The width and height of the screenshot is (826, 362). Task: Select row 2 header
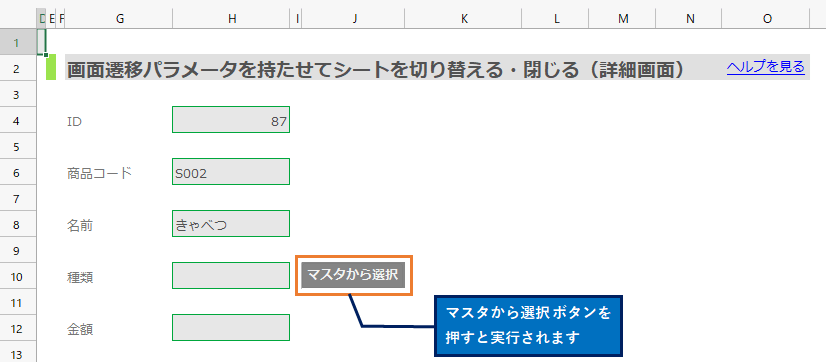(x=18, y=68)
